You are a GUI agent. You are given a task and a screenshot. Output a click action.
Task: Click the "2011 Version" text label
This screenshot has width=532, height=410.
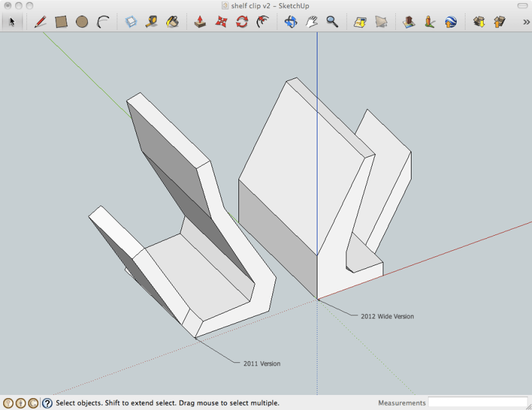coord(262,364)
